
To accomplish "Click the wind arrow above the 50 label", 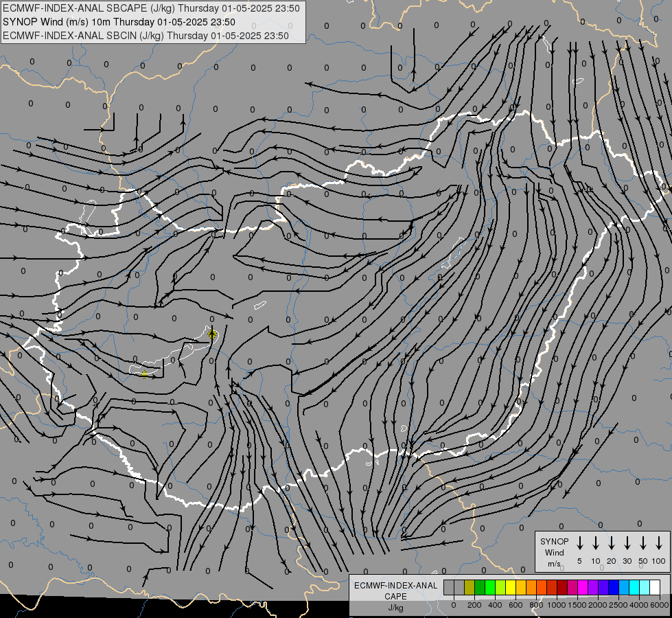I will pyautogui.click(x=643, y=543).
